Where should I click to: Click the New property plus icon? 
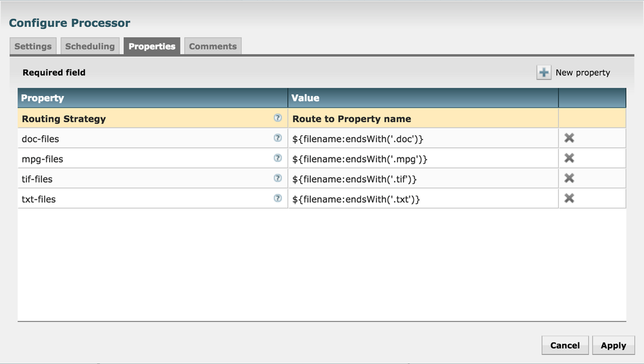(543, 72)
